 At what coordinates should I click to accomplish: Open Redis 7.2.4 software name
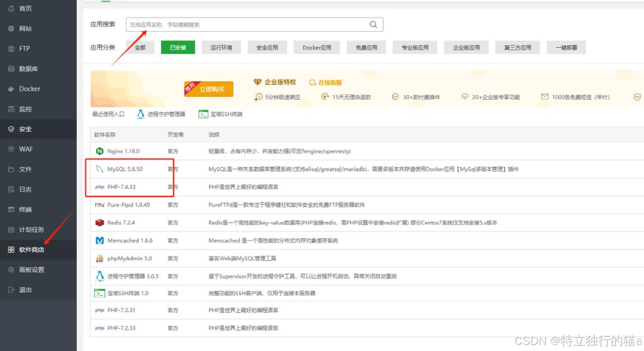[120, 223]
